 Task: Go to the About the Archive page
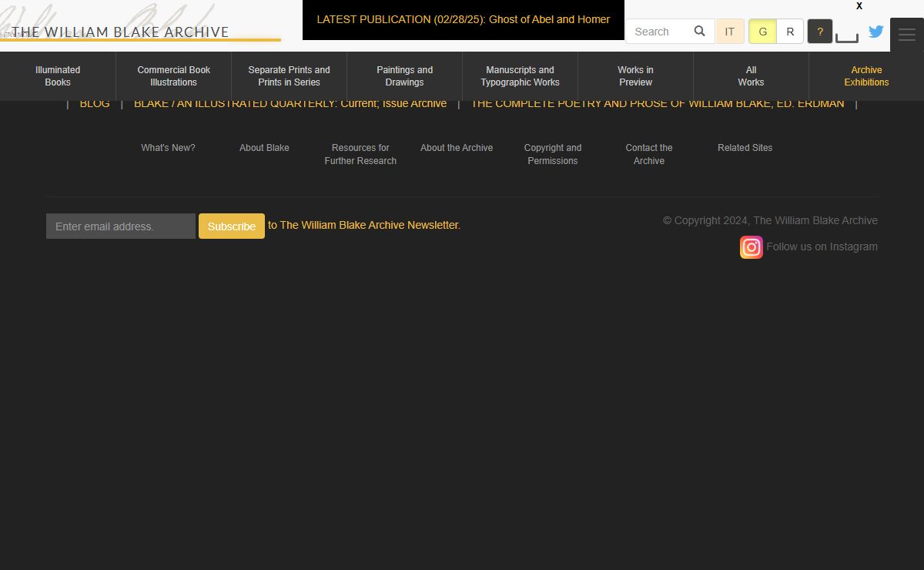(x=457, y=148)
